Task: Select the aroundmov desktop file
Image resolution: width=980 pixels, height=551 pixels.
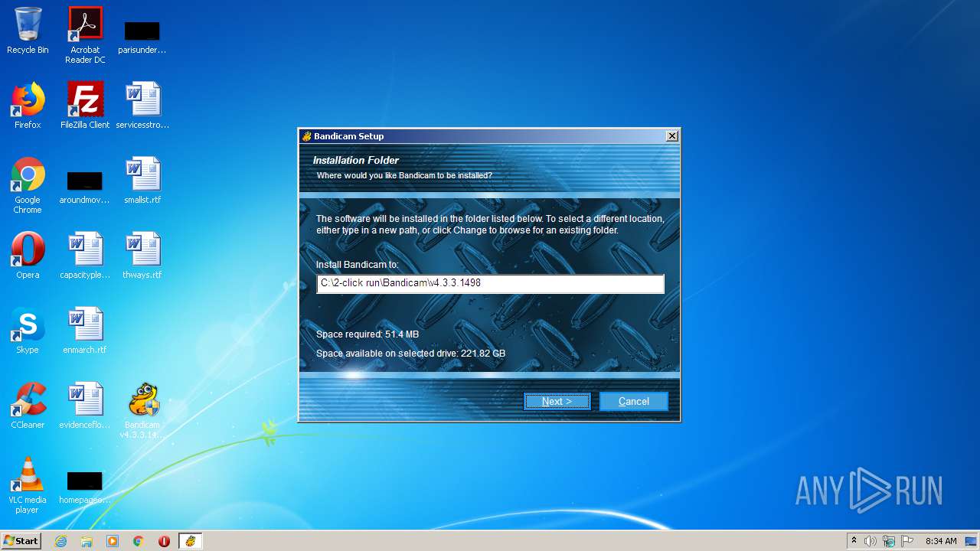Action: click(x=85, y=187)
